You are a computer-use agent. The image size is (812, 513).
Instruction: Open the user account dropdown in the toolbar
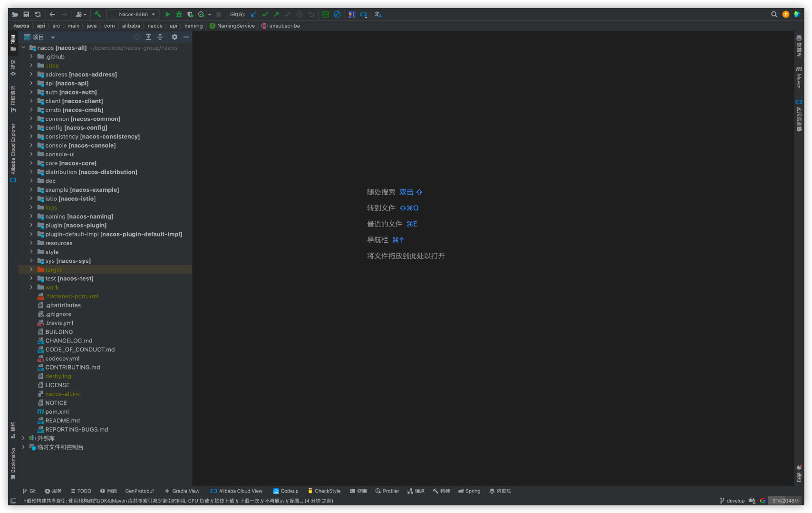[x=81, y=14]
